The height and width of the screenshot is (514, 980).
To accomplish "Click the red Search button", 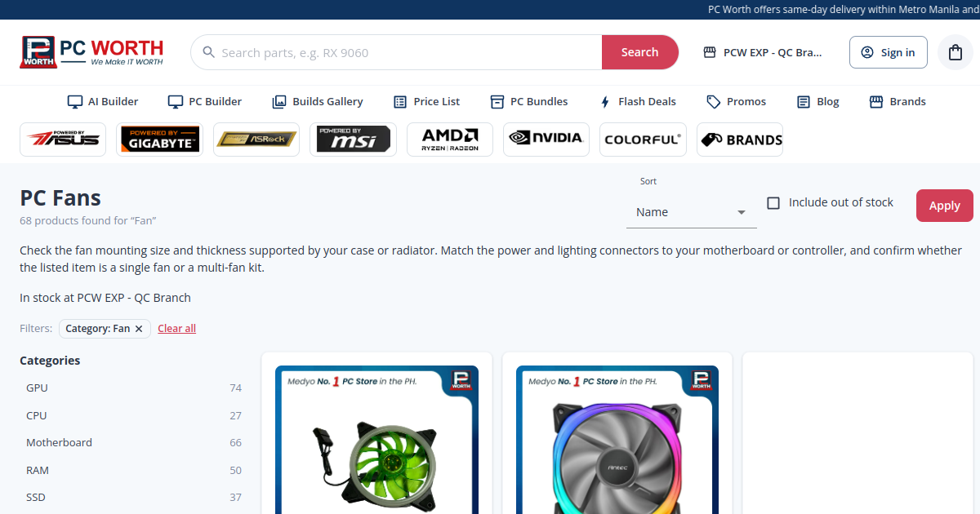I will (639, 52).
